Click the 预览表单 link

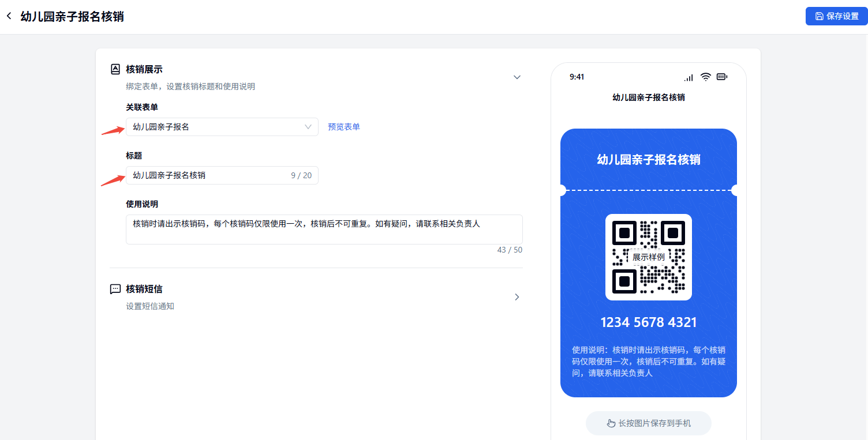(344, 127)
